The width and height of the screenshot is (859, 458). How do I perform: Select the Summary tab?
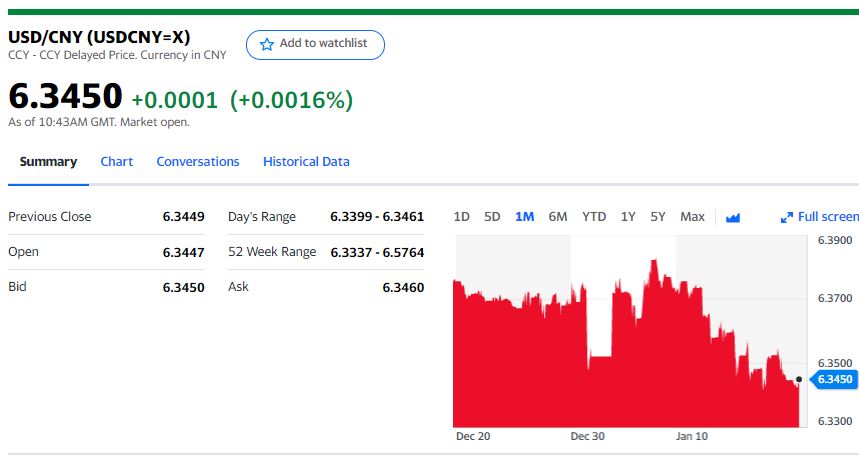coord(48,161)
